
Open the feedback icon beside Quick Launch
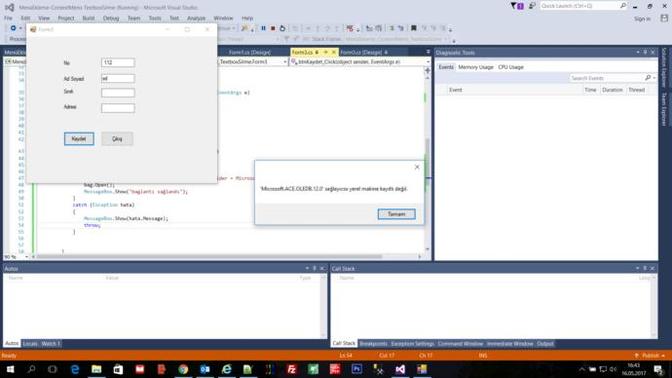[532, 6]
